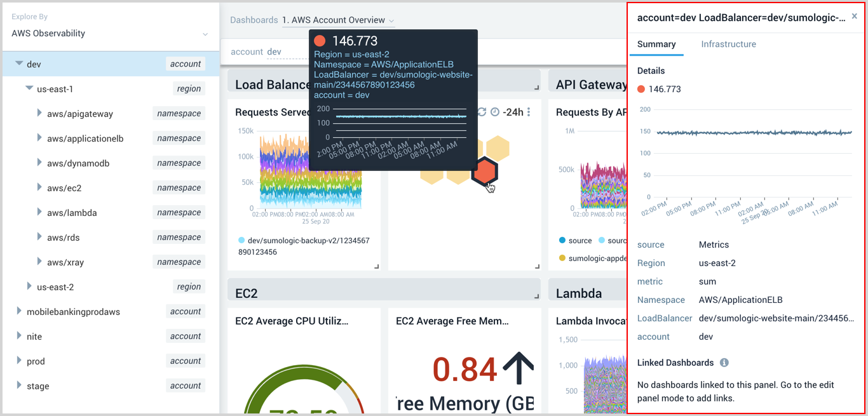Click the red hexagon in honeycomb

point(485,171)
